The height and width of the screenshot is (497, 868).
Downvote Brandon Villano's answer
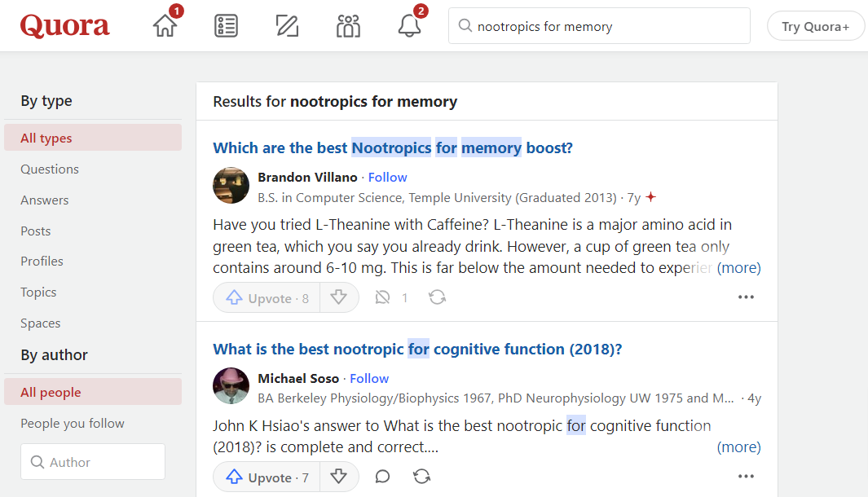pyautogui.click(x=339, y=298)
